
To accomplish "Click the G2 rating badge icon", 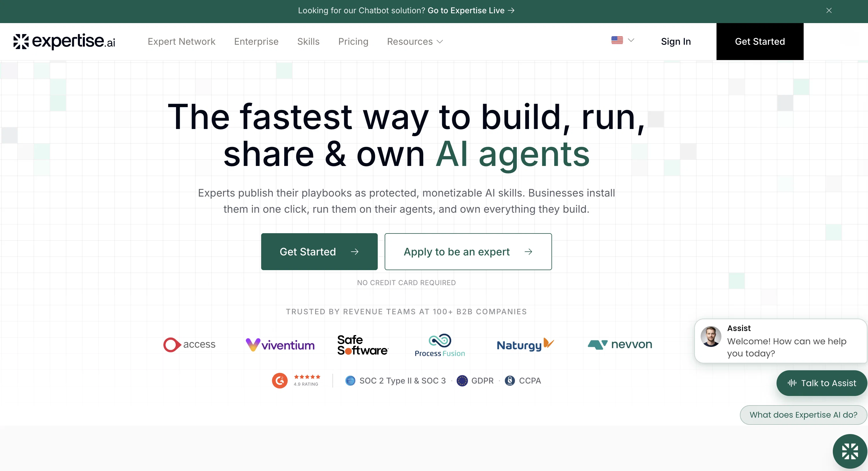I will pos(280,381).
